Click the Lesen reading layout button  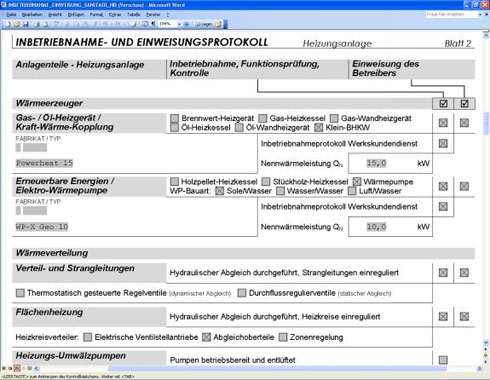(x=204, y=24)
